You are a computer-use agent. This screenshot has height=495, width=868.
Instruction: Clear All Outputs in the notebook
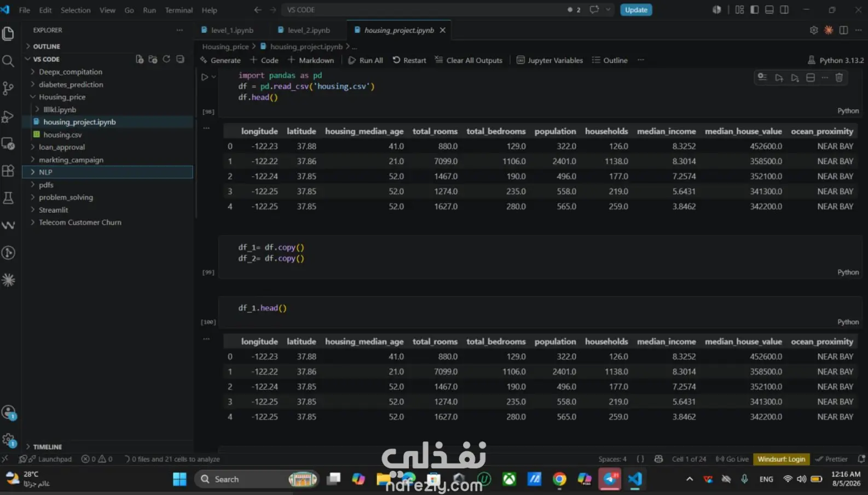pyautogui.click(x=468, y=60)
